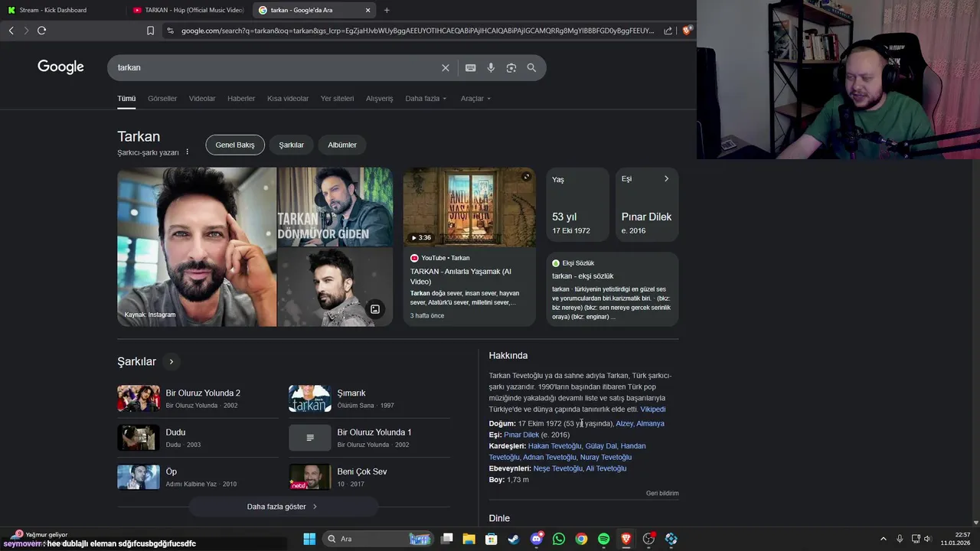980x551 pixels.
Task: Click the magnifier search submit icon
Action: pos(531,67)
